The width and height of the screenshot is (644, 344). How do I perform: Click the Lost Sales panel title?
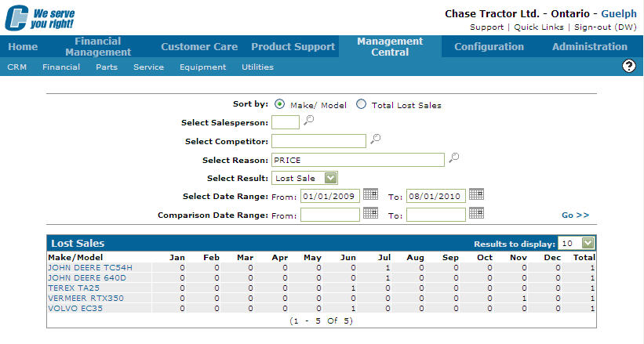78,243
